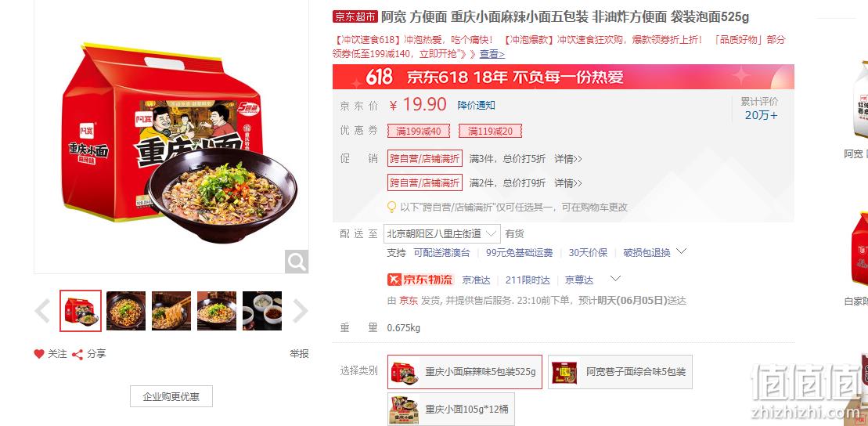Open 详情 for 满3件总价打5折 promotion

point(568,159)
